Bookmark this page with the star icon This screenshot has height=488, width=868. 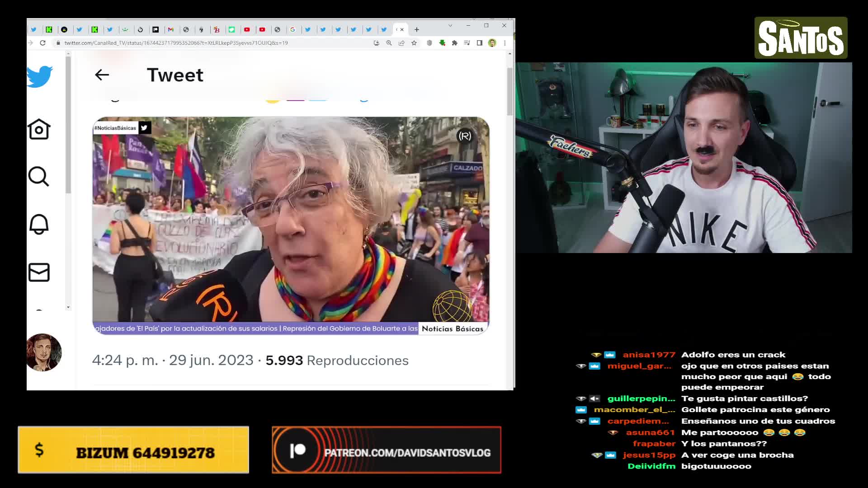(x=414, y=43)
